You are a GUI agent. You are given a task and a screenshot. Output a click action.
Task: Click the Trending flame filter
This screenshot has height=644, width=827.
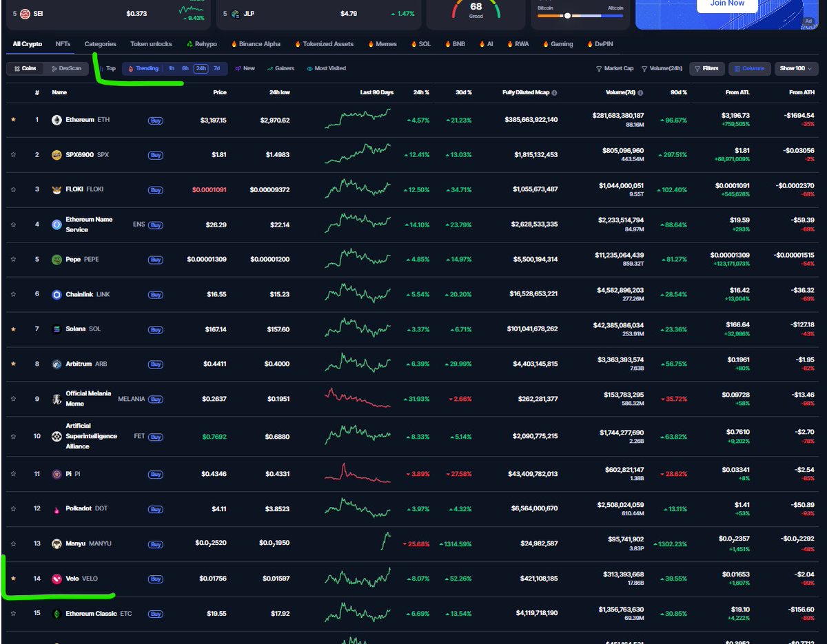tap(143, 68)
